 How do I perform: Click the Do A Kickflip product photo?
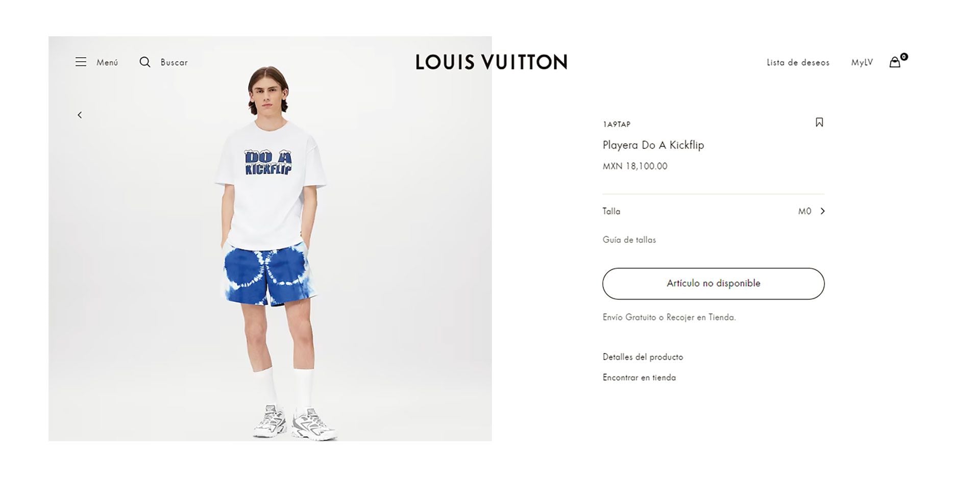pyautogui.click(x=270, y=239)
